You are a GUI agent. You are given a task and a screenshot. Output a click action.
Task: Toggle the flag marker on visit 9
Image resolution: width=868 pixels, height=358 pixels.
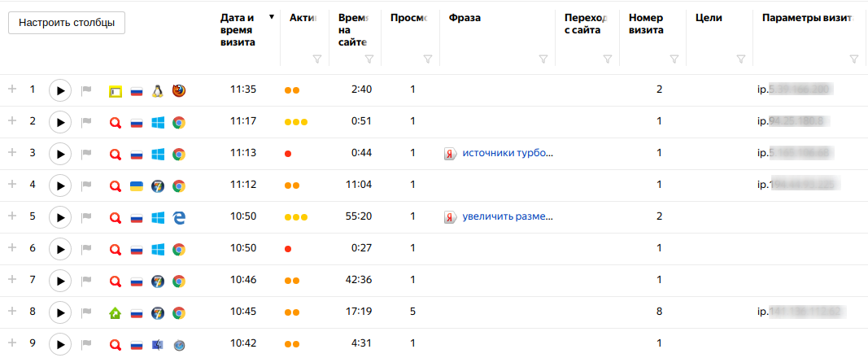pos(87,344)
